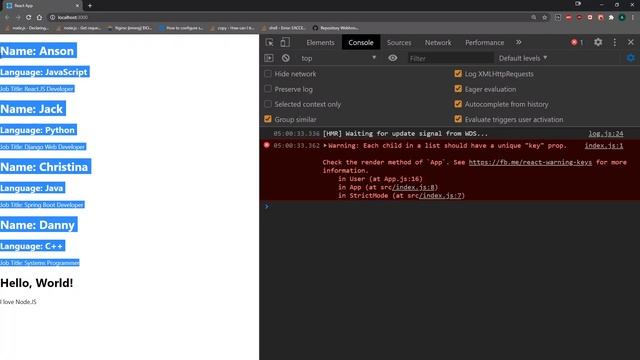
Task: Open the Network tab
Action: 438,42
